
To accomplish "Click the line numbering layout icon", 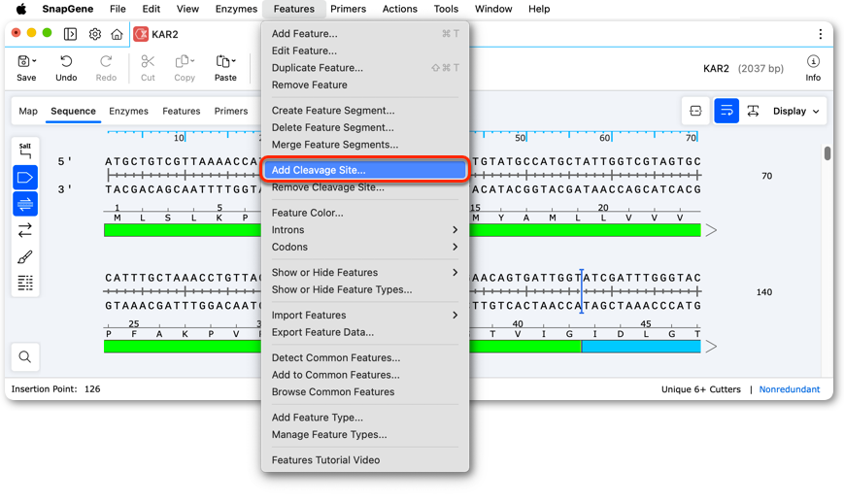I will click(24, 283).
